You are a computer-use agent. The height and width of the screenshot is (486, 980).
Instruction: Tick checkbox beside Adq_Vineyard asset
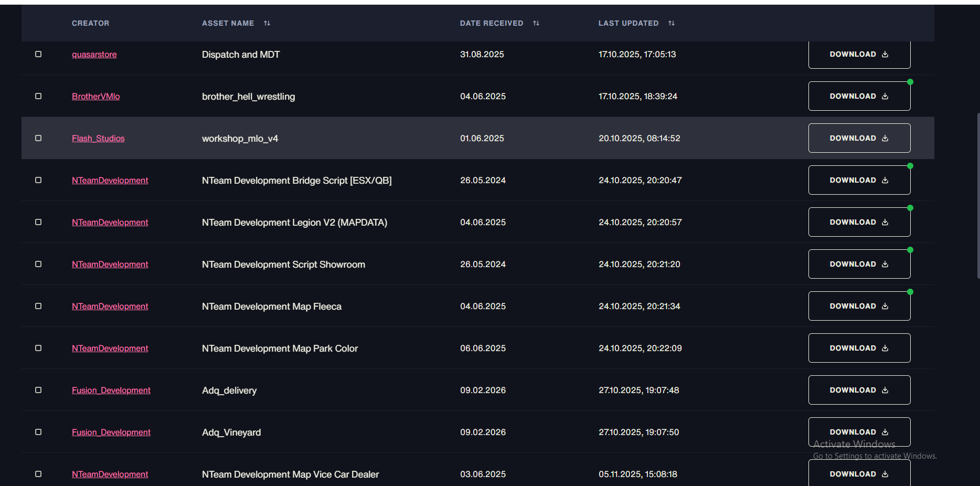pyautogui.click(x=38, y=432)
